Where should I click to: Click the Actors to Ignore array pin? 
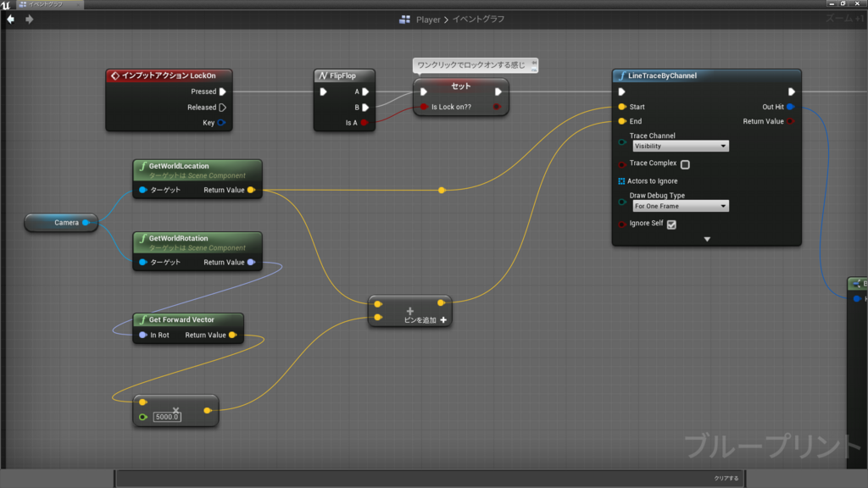tap(621, 181)
